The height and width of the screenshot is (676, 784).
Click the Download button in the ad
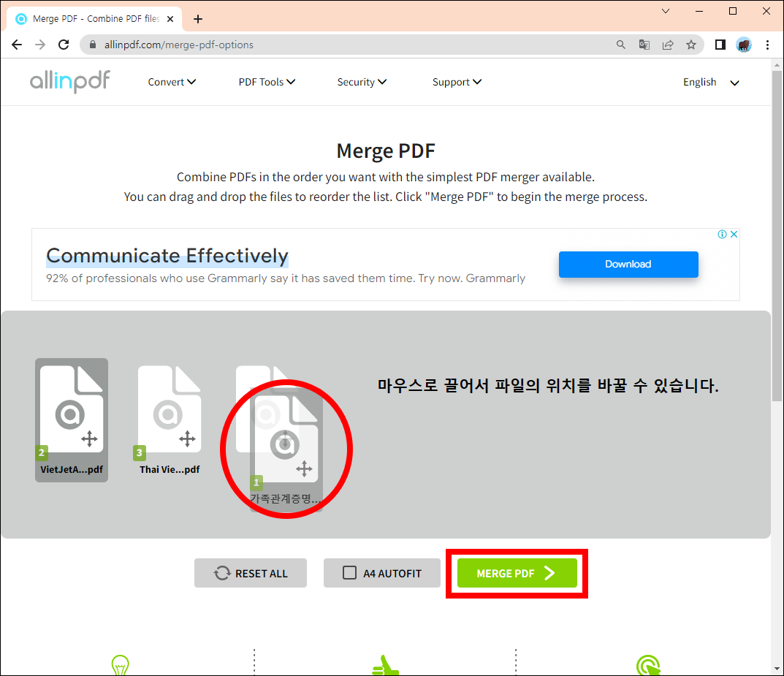click(628, 264)
